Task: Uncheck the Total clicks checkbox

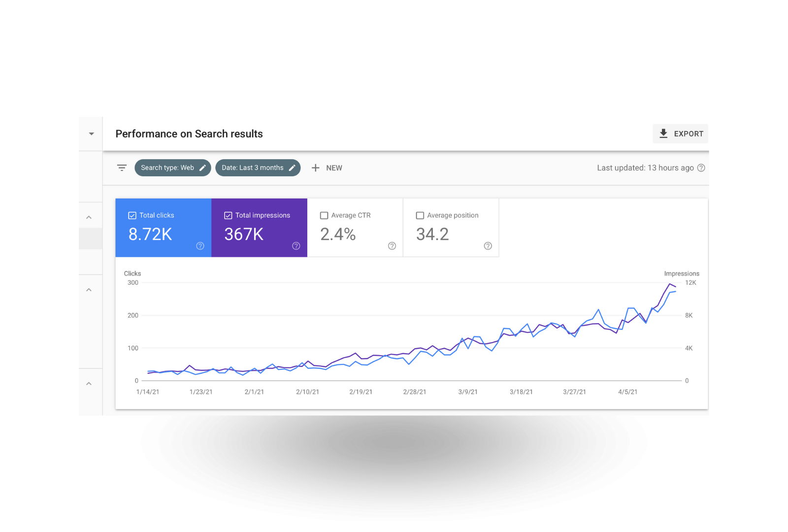Action: (132, 215)
